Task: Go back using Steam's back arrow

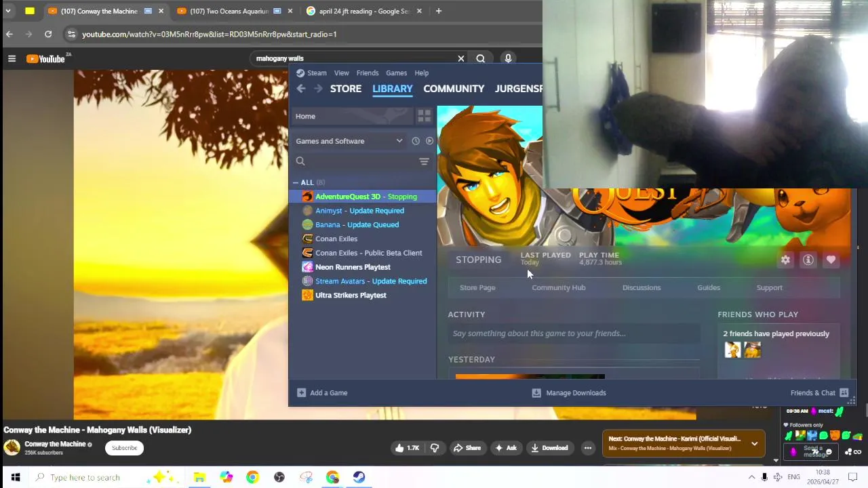Action: tap(301, 89)
